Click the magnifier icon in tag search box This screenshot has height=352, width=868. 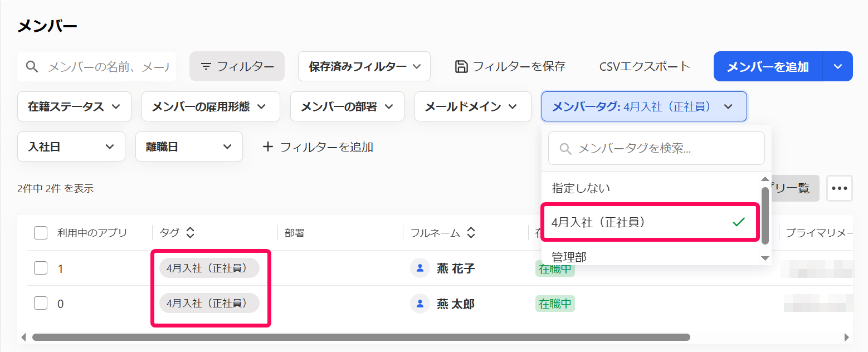tap(565, 149)
